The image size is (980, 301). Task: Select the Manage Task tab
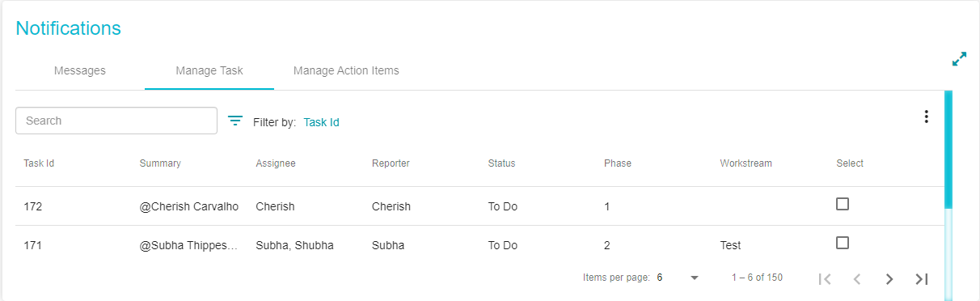209,70
